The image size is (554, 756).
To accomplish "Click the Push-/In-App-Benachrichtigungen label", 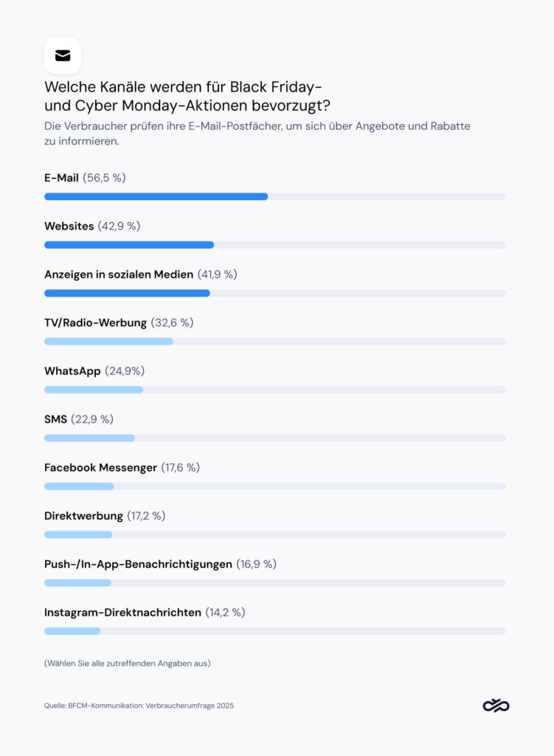I will tap(138, 564).
